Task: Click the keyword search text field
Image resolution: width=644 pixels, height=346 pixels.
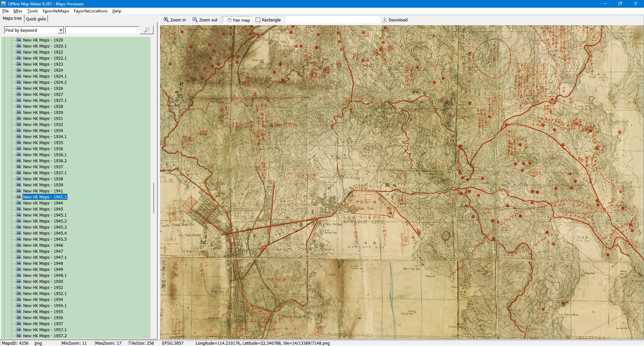Action: pyautogui.click(x=102, y=30)
